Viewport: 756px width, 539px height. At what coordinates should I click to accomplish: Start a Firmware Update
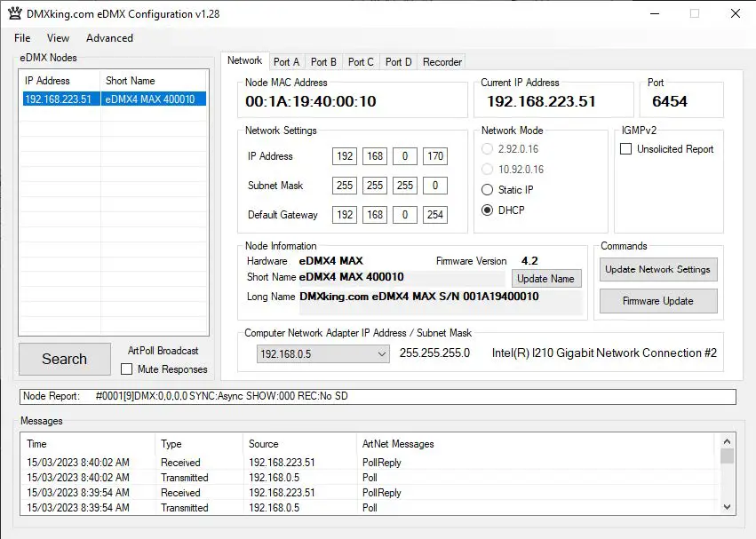658,301
